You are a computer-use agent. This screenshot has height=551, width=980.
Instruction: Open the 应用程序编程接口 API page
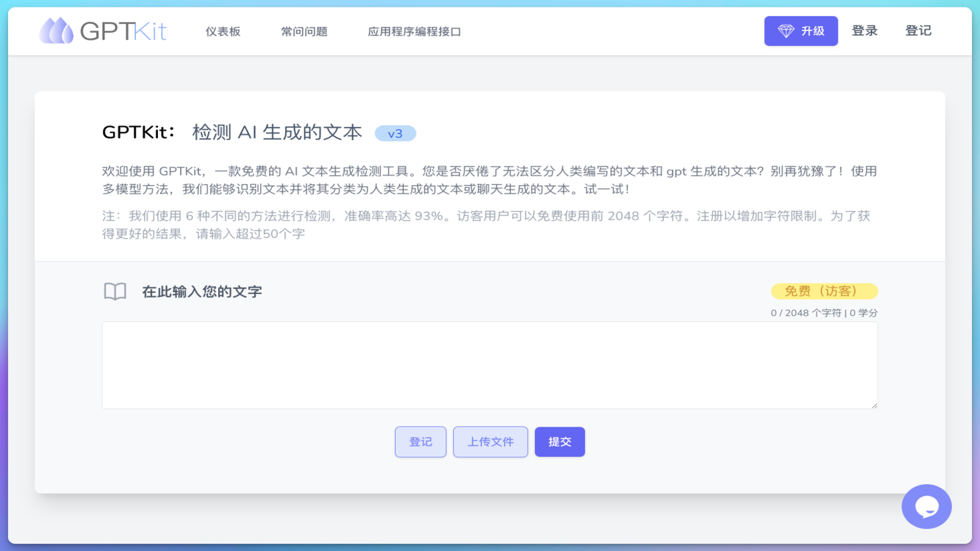414,32
